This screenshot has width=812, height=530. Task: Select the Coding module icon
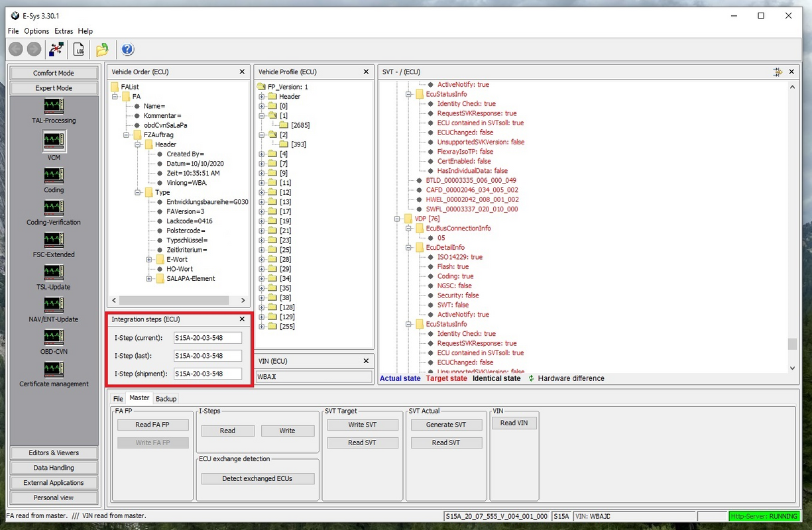coord(54,176)
